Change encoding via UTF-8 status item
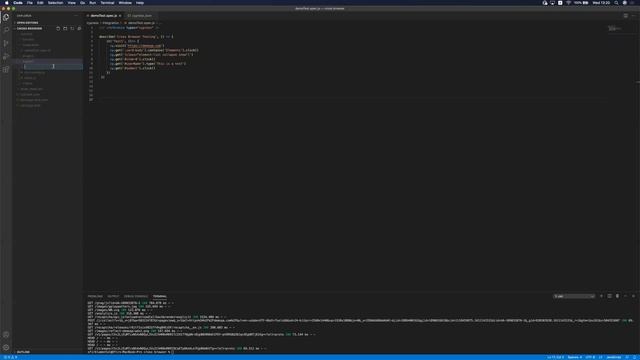This screenshot has width=640, height=360. [590, 357]
